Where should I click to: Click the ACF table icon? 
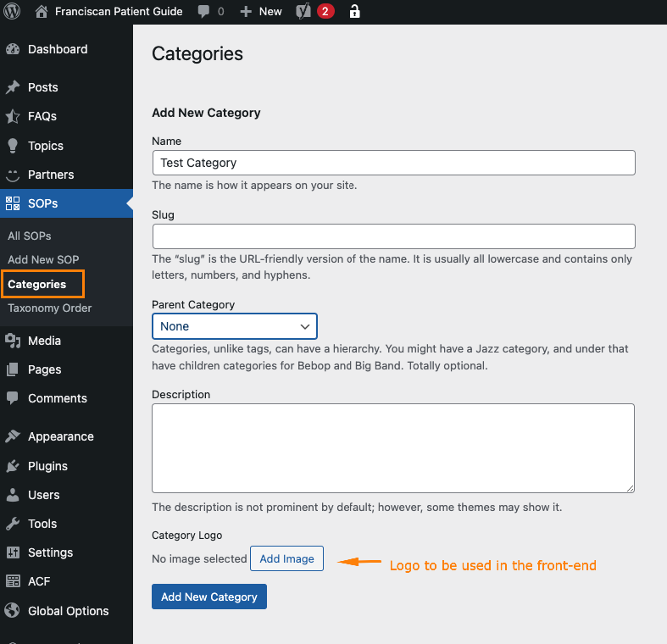tap(13, 581)
